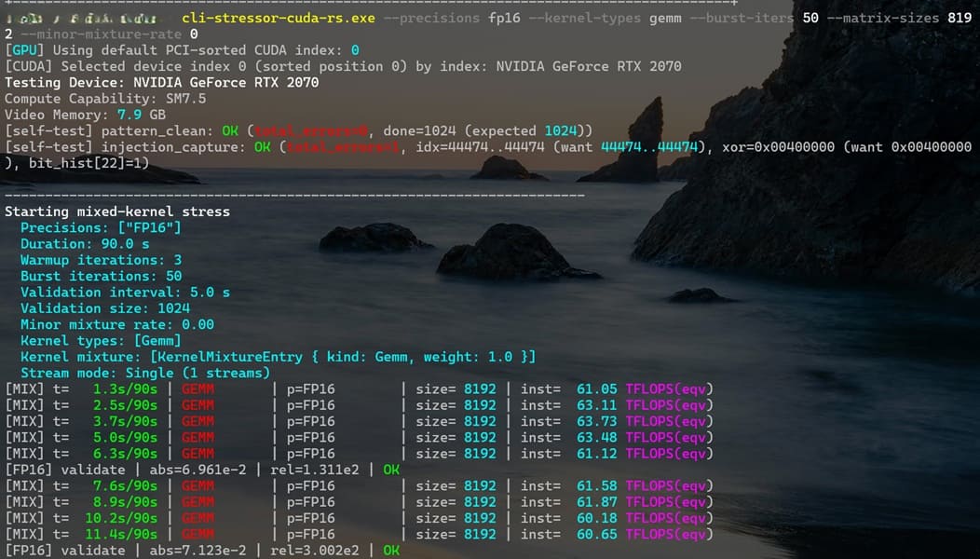Viewport: 980px width, 559px height.
Task: Select the fp16 precision argument
Action: coord(504,18)
